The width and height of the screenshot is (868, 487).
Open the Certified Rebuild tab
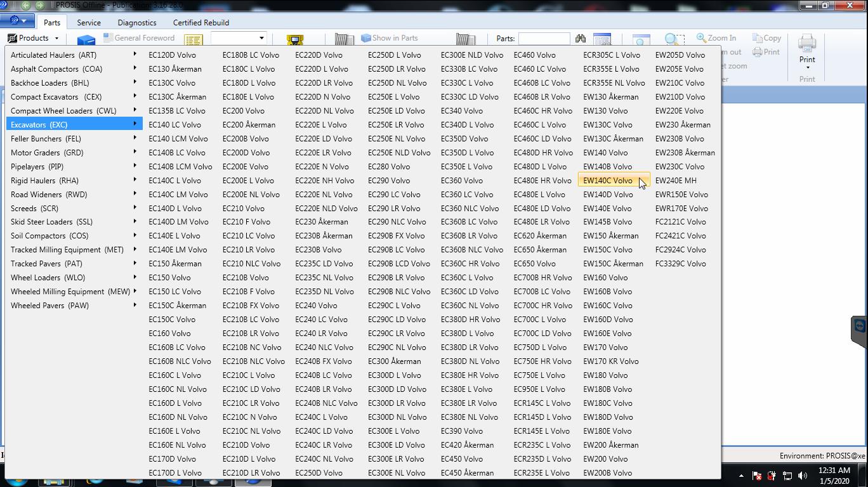click(x=201, y=22)
